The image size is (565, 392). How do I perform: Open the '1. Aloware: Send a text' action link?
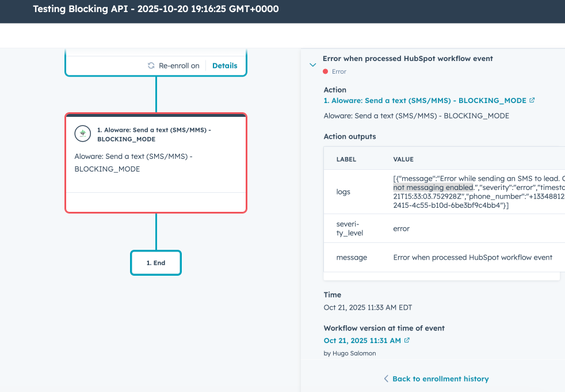click(x=425, y=101)
